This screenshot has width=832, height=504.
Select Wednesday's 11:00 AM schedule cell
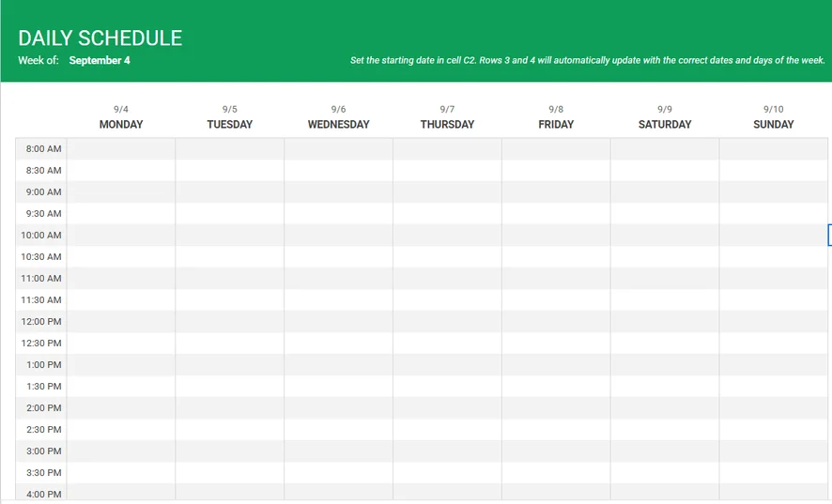[338, 279]
